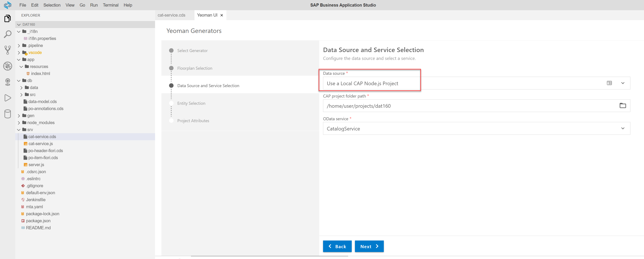
Task: Open the Edit menu
Action: click(x=35, y=5)
